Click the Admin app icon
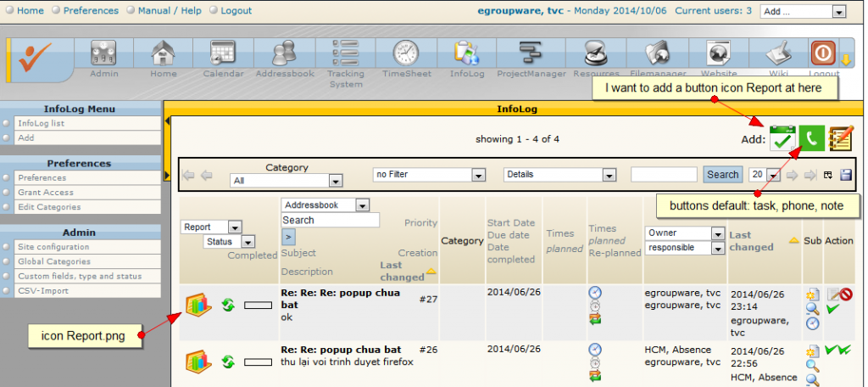Screen dimensions: 868x387 (103, 55)
